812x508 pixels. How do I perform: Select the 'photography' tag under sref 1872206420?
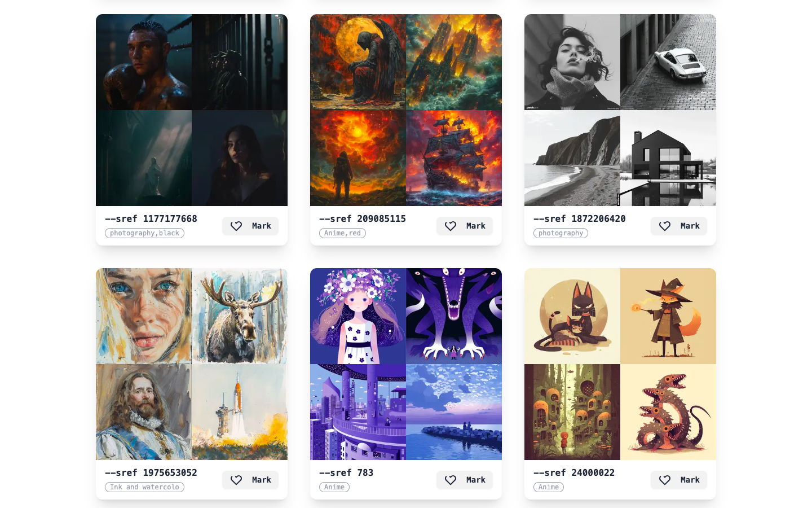[561, 233]
